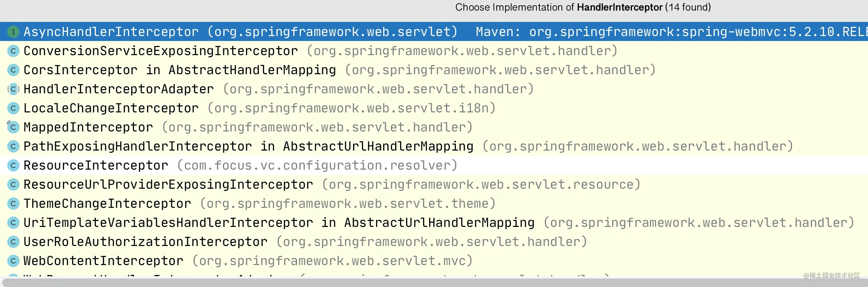
Task: Select AsyncHandlerInterceptor implementation
Action: (x=434, y=32)
